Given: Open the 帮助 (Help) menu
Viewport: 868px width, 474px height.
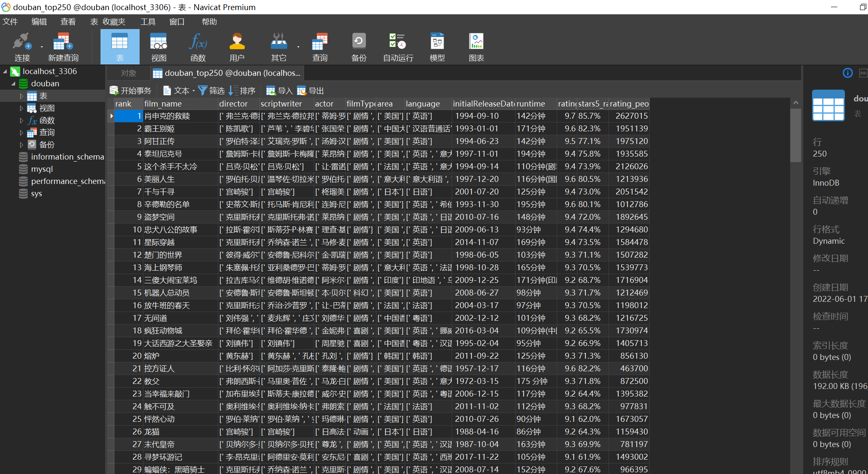Looking at the screenshot, I should (209, 21).
